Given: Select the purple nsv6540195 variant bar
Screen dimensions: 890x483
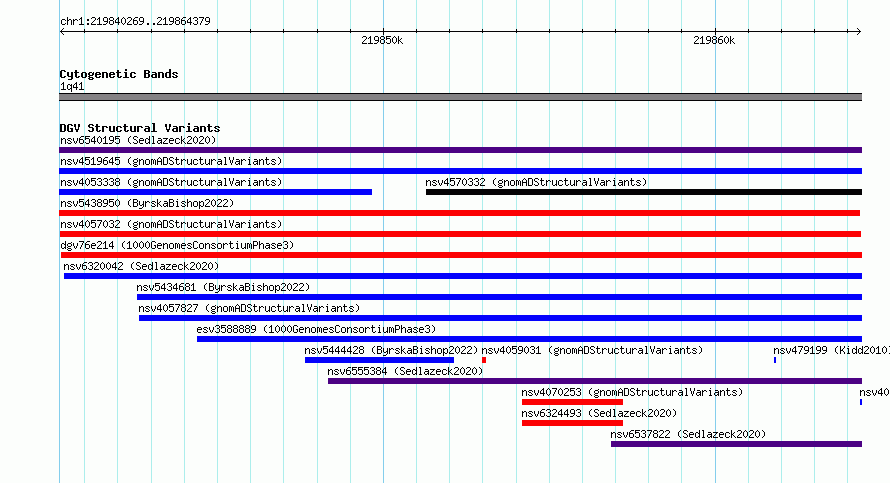Looking at the screenshot, I should click(460, 150).
